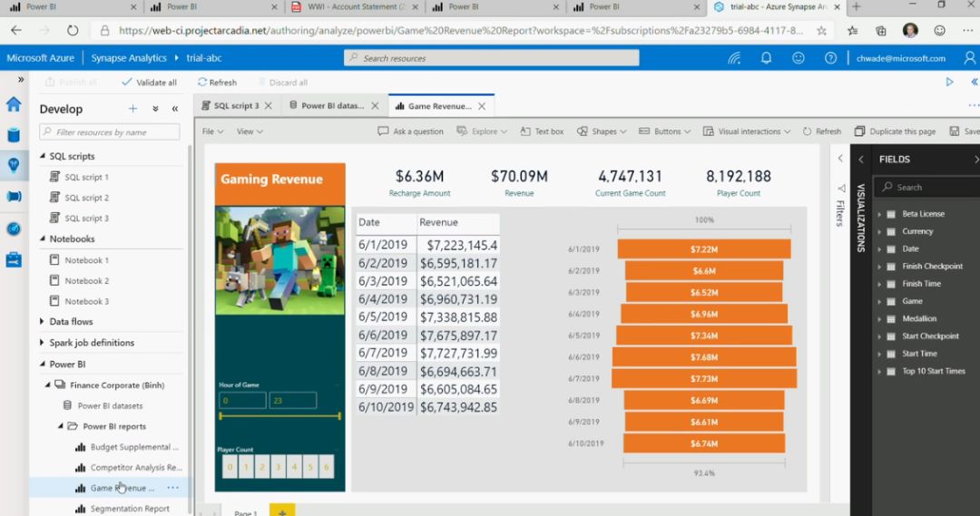Open the Monitor hub gauge icon
The height and width of the screenshot is (516, 980).
(x=13, y=229)
